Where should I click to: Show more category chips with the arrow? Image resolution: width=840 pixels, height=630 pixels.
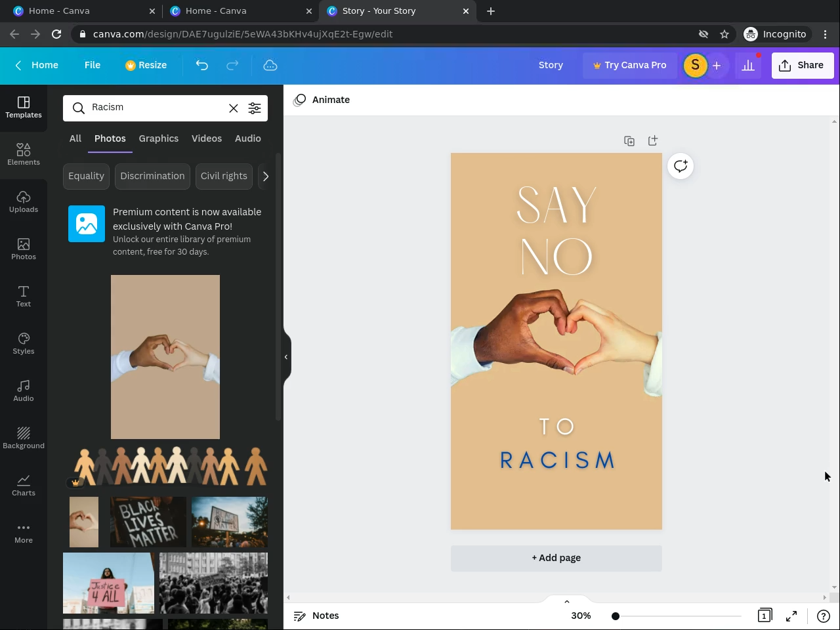coord(265,176)
